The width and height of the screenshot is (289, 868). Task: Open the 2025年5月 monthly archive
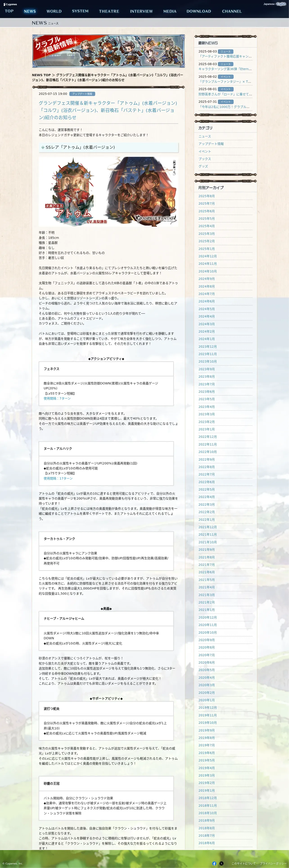pos(206,219)
